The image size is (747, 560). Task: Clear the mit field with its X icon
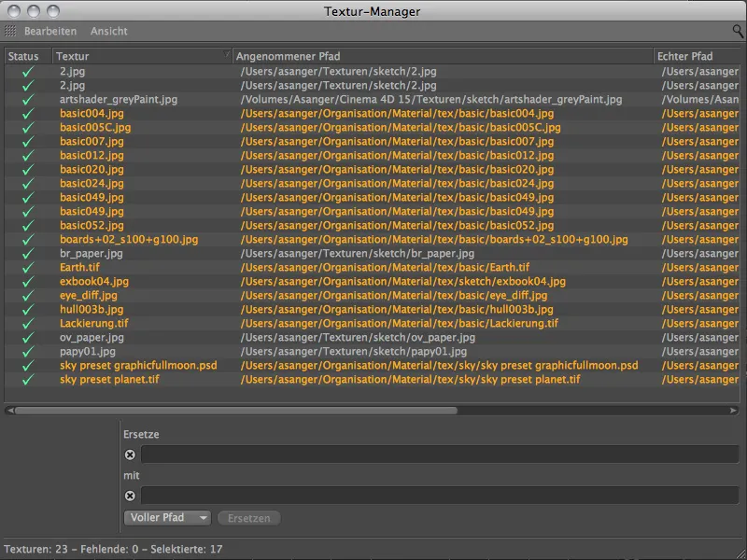tap(130, 496)
